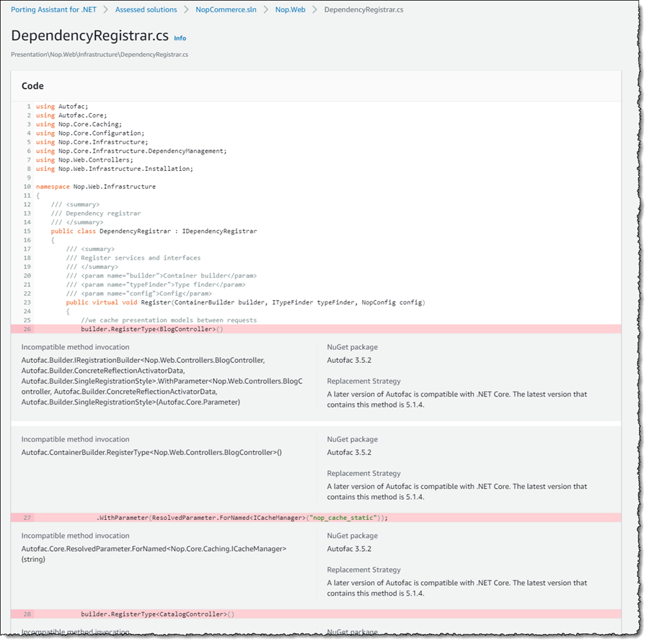Click Autofac.ContainerBuilder.RegisterType<BlogController> method text

(x=151, y=452)
